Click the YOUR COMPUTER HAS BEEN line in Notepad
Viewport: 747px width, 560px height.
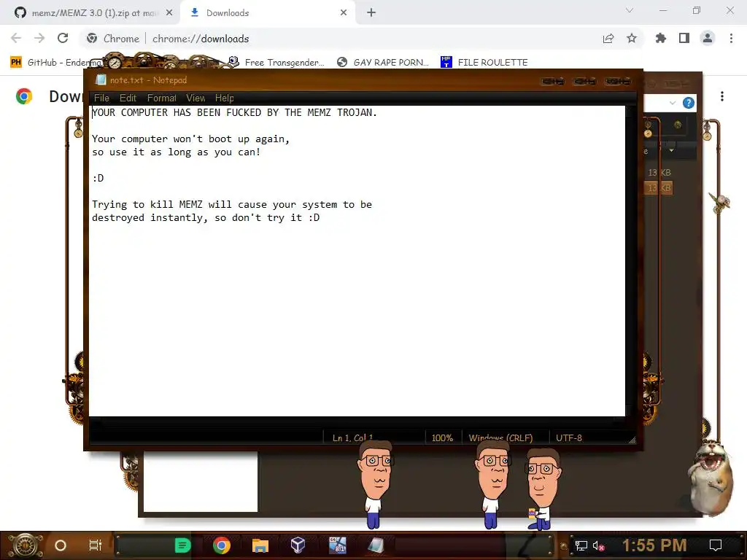tap(234, 112)
